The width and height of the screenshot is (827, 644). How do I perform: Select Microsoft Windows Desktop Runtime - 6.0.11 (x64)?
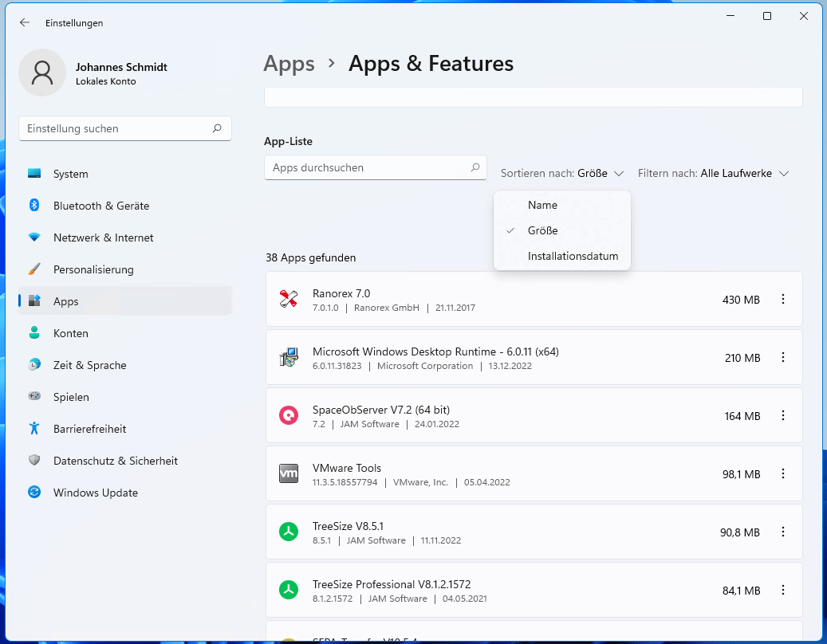click(435, 351)
